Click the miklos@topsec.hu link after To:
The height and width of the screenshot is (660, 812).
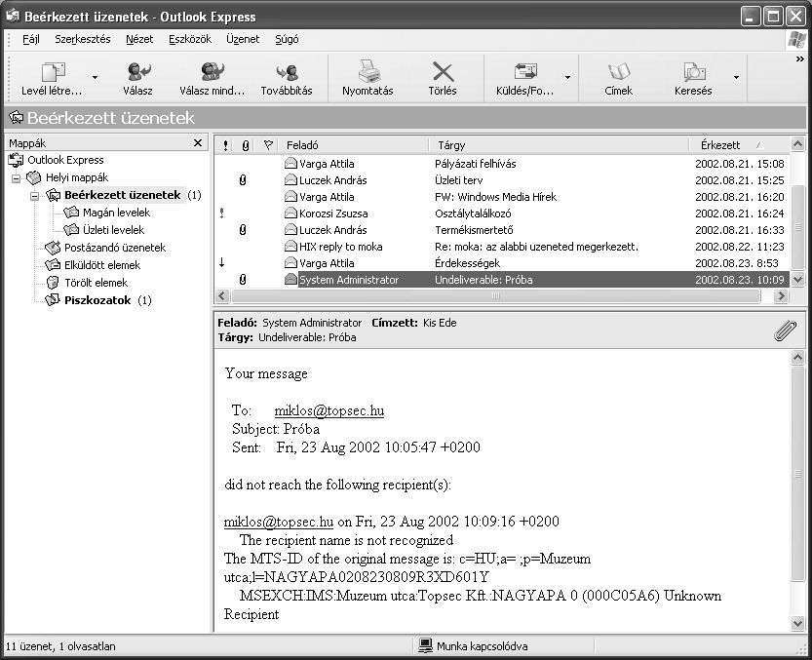click(x=329, y=410)
